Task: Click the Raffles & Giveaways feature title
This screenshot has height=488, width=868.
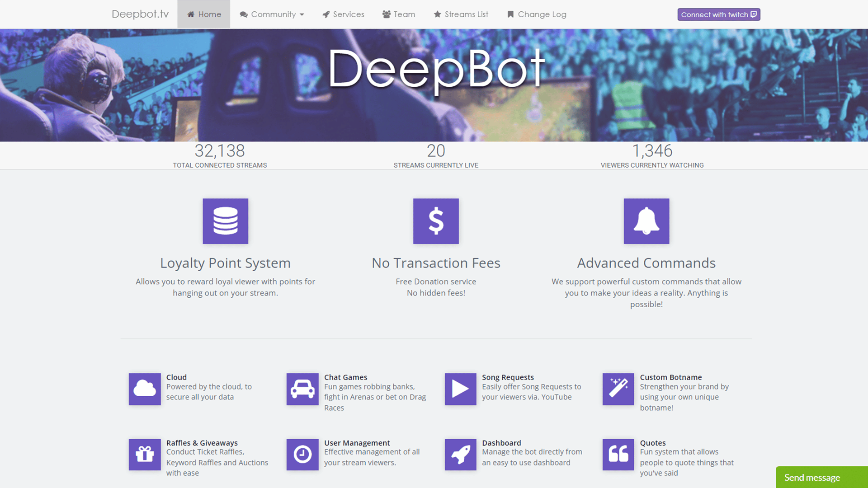Action: coord(202,443)
